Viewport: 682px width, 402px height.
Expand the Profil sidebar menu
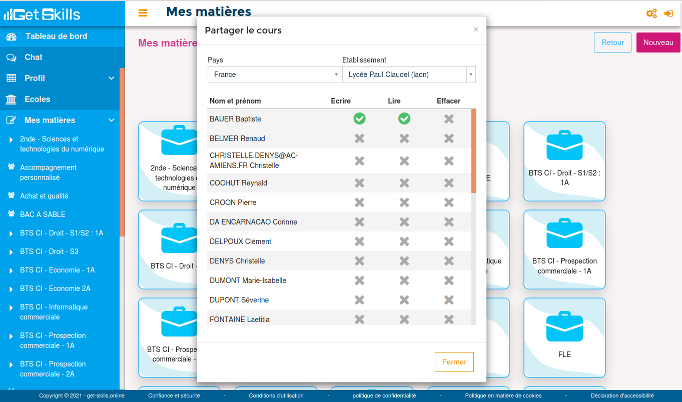coord(111,78)
